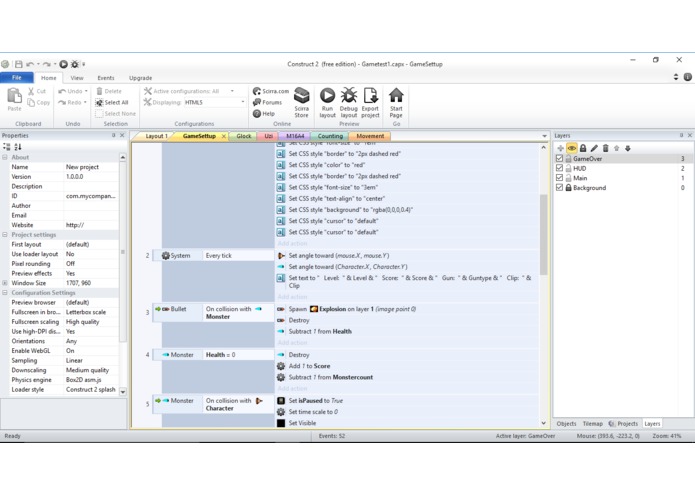
Task: Switch to the View ribbon tab
Action: pyautogui.click(x=77, y=78)
